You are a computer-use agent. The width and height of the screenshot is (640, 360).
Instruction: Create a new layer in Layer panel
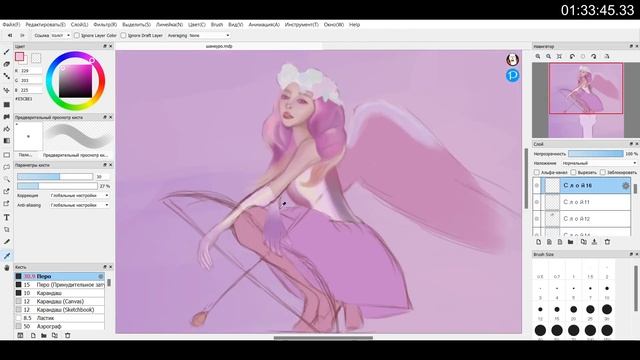(x=538, y=242)
